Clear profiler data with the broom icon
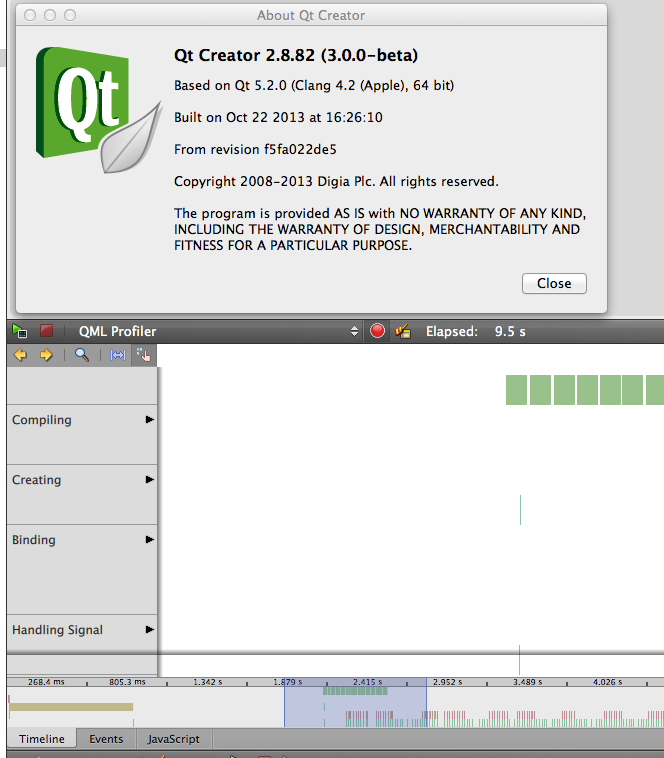The height and width of the screenshot is (758, 664). pyautogui.click(x=403, y=331)
